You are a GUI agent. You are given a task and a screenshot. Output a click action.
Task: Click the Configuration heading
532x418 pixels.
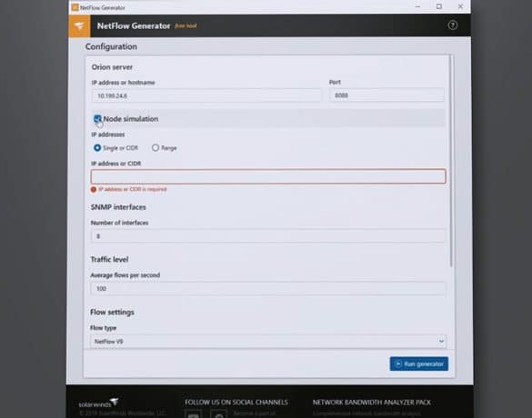111,46
